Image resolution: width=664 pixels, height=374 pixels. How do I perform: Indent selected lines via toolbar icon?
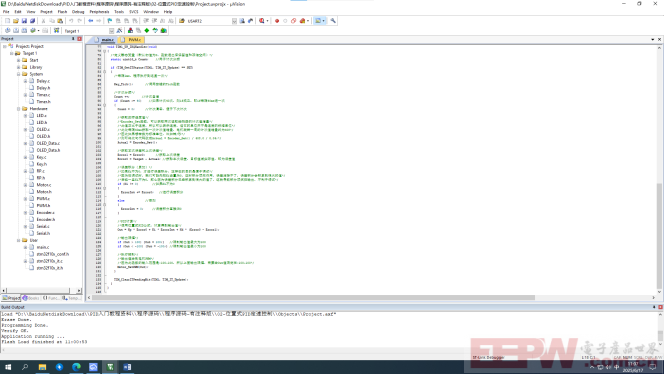(146, 21)
